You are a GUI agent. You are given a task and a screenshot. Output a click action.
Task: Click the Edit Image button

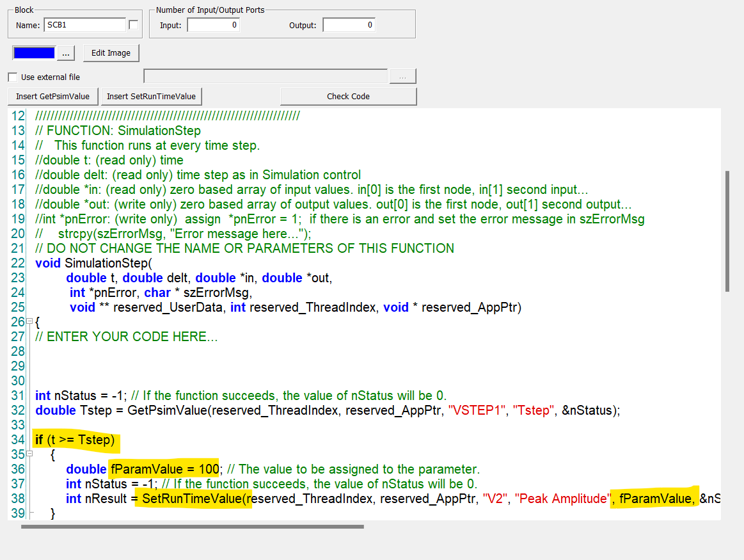(111, 52)
